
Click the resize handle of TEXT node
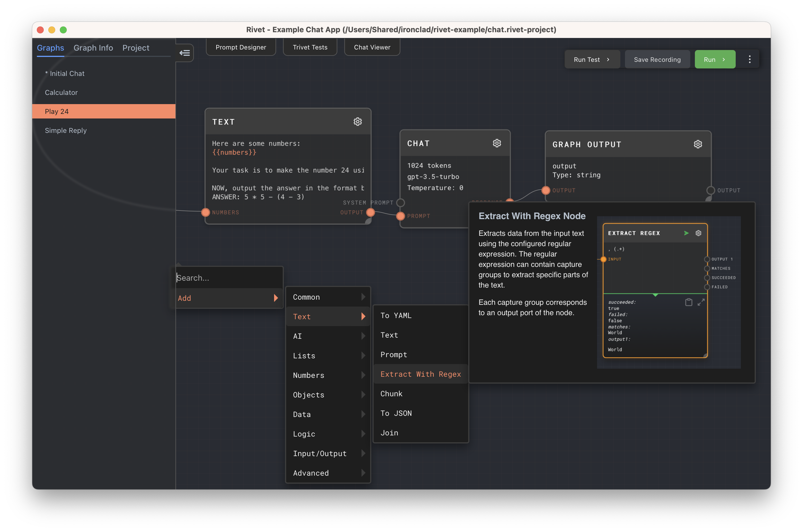[368, 221]
